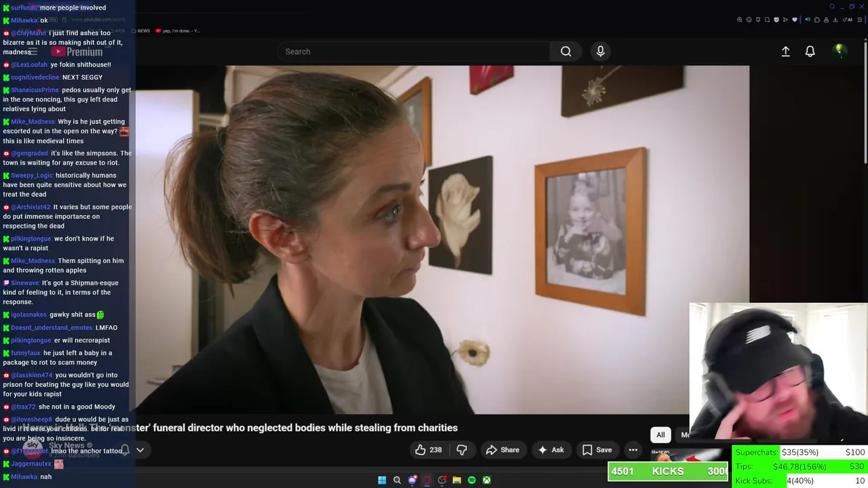This screenshot has width=868, height=488.
Task: Click the streamer webcam overlay
Action: (x=778, y=373)
